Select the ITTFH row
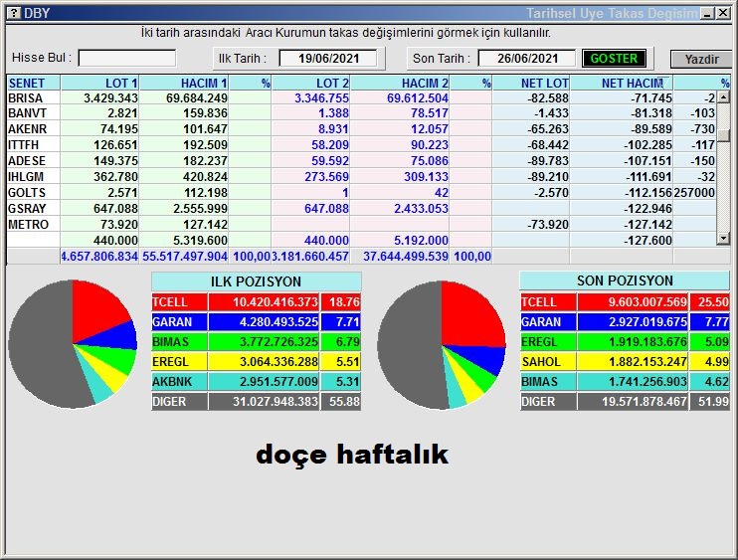738x560 pixels. [x=361, y=145]
